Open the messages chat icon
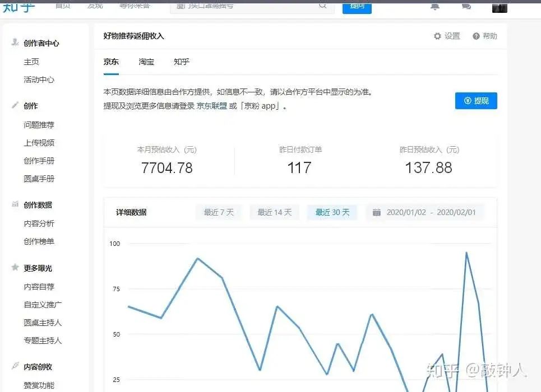The image size is (541, 392). (x=466, y=6)
